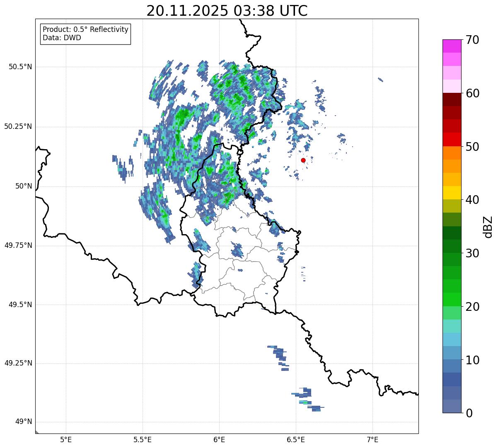Click the 49.5°N latitude label
The width and height of the screenshot is (498, 448).
tap(20, 305)
